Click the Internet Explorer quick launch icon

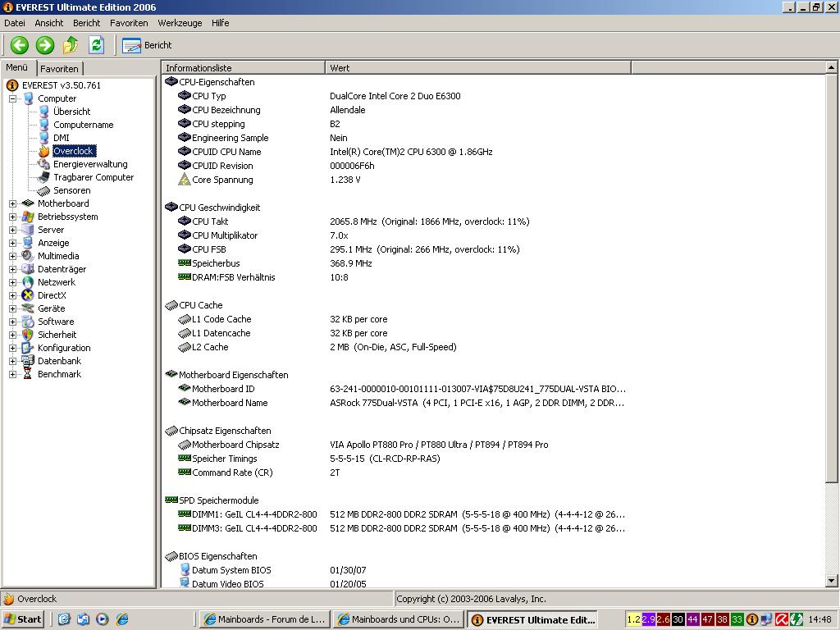pos(123,619)
